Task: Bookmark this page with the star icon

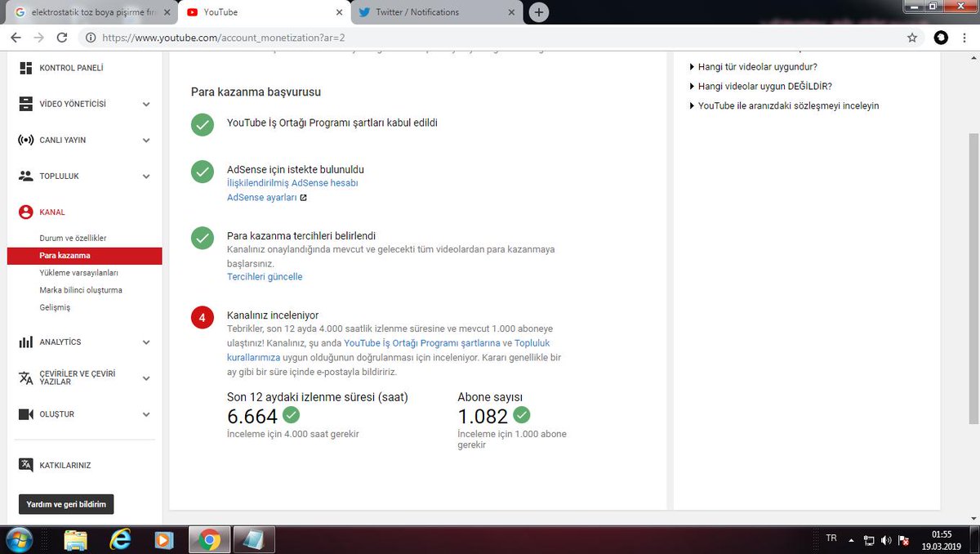Action: (x=912, y=37)
